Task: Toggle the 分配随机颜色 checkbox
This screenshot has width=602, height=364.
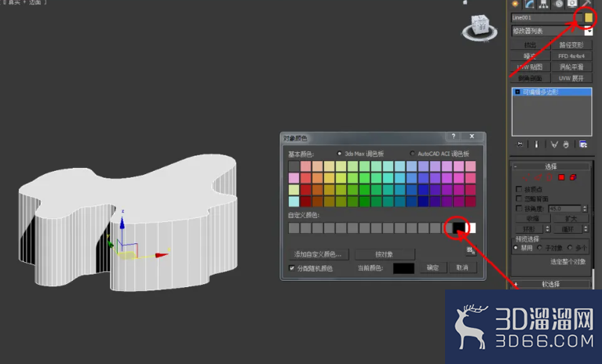Action: 291,268
